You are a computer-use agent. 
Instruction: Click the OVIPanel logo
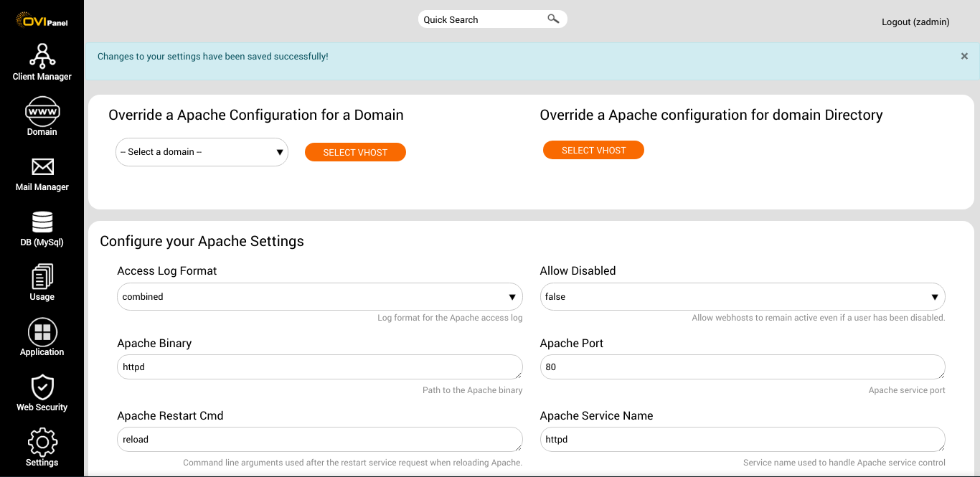coord(42,19)
